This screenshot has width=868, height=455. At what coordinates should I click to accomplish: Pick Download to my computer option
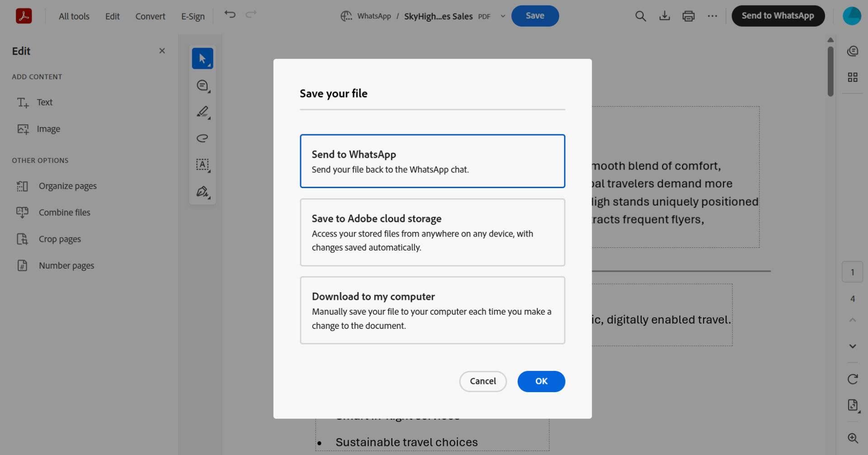(x=432, y=310)
